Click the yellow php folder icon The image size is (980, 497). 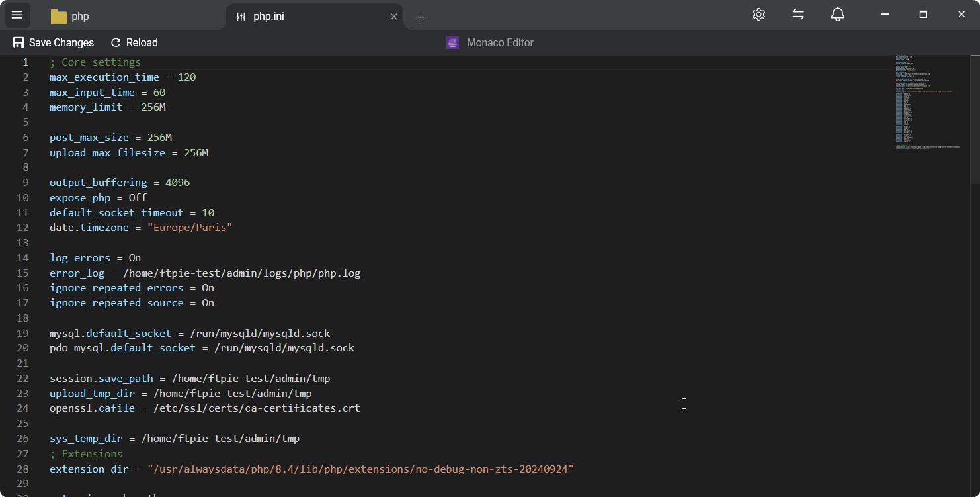pos(58,15)
